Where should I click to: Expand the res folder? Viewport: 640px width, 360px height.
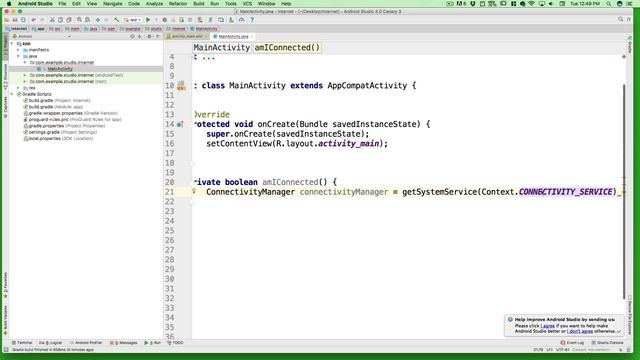[x=18, y=88]
